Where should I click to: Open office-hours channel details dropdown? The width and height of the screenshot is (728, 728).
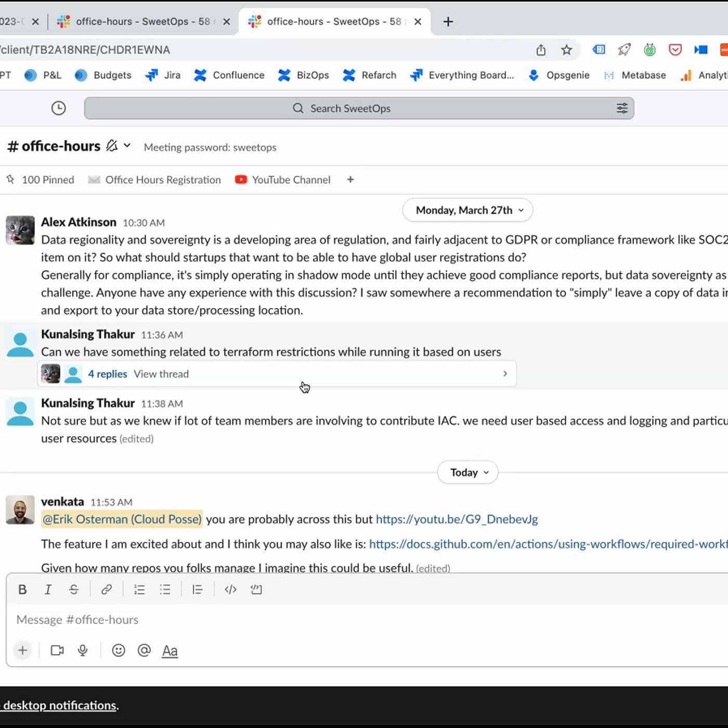click(127, 146)
